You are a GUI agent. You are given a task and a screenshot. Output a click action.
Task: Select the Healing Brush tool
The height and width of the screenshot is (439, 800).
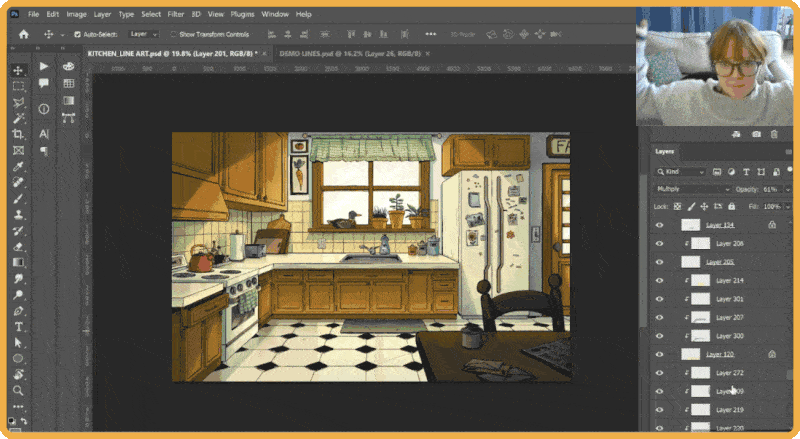click(18, 182)
